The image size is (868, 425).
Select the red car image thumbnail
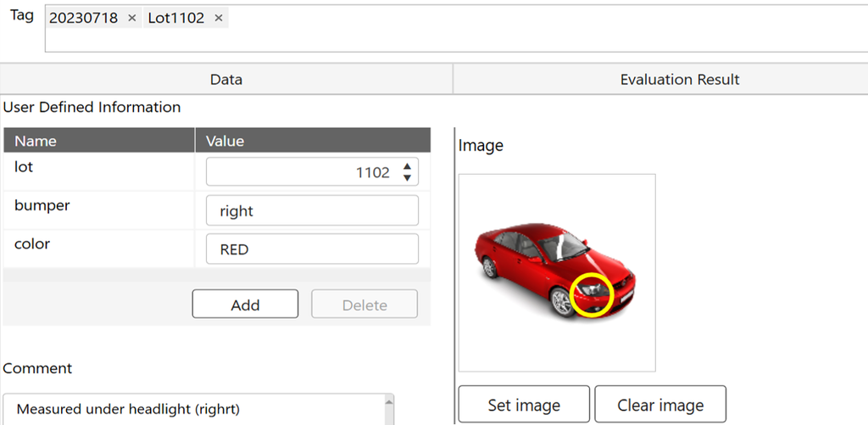pyautogui.click(x=556, y=272)
